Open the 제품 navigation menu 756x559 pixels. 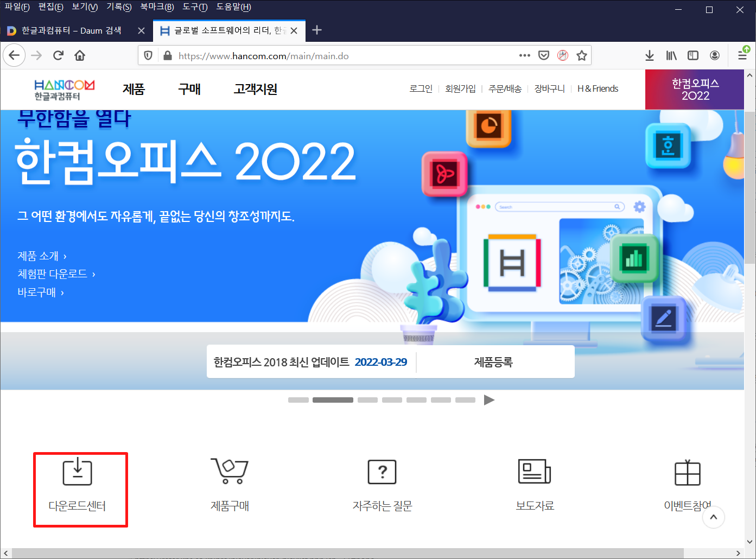[134, 89]
